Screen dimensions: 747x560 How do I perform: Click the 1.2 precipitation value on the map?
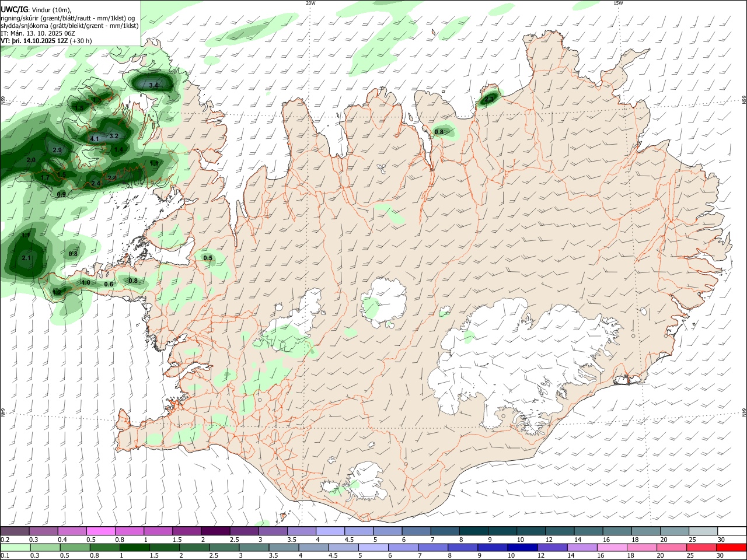[x=57, y=292]
